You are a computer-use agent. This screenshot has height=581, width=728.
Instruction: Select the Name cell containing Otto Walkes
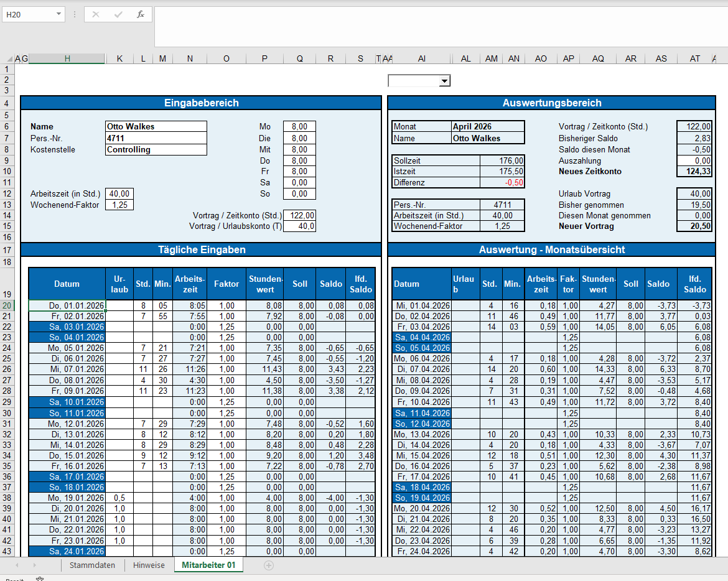(x=156, y=126)
